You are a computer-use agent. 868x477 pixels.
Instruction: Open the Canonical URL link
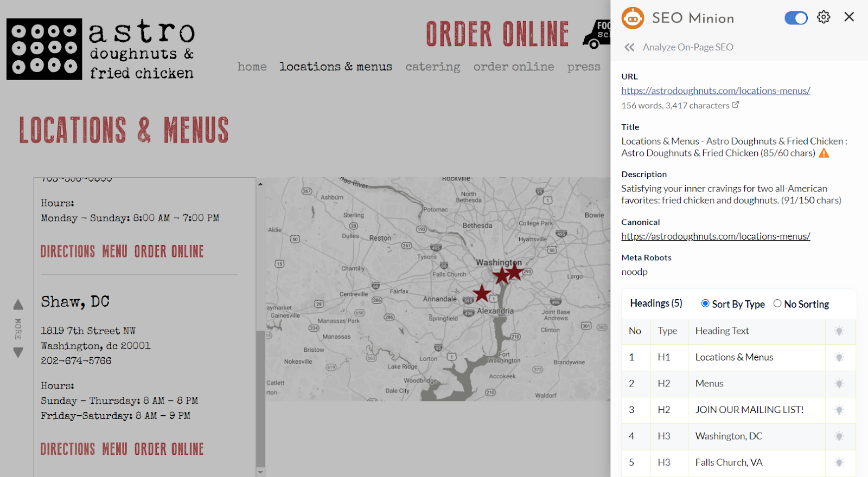click(x=716, y=236)
